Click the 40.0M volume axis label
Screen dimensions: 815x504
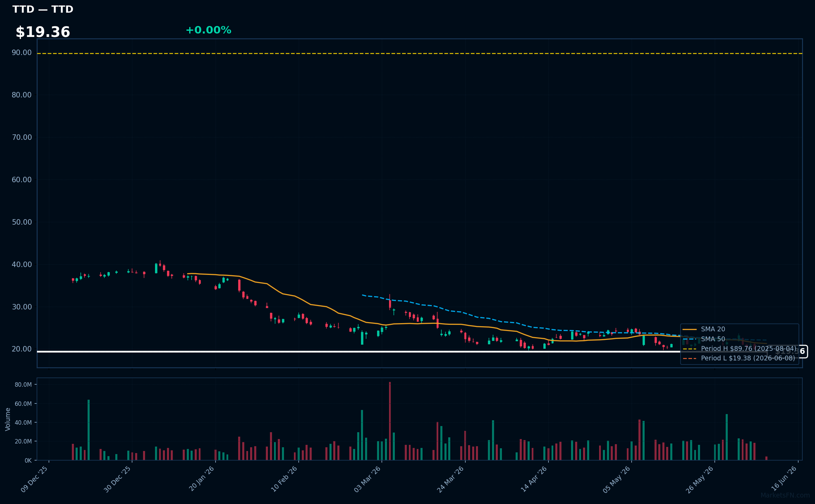click(23, 423)
